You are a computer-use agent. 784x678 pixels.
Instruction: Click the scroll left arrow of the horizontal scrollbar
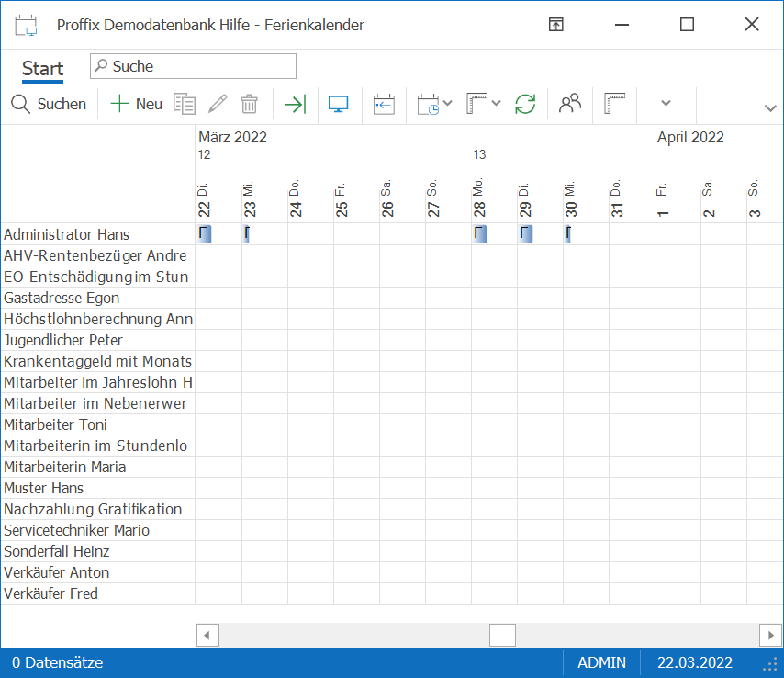click(207, 636)
